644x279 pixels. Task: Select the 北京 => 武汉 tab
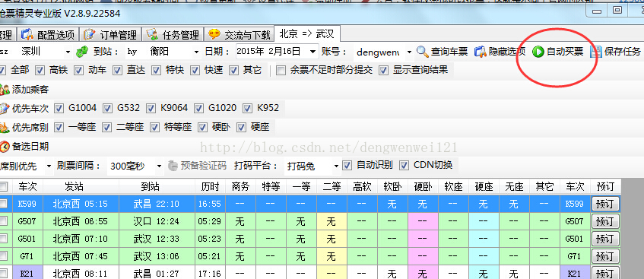(307, 33)
